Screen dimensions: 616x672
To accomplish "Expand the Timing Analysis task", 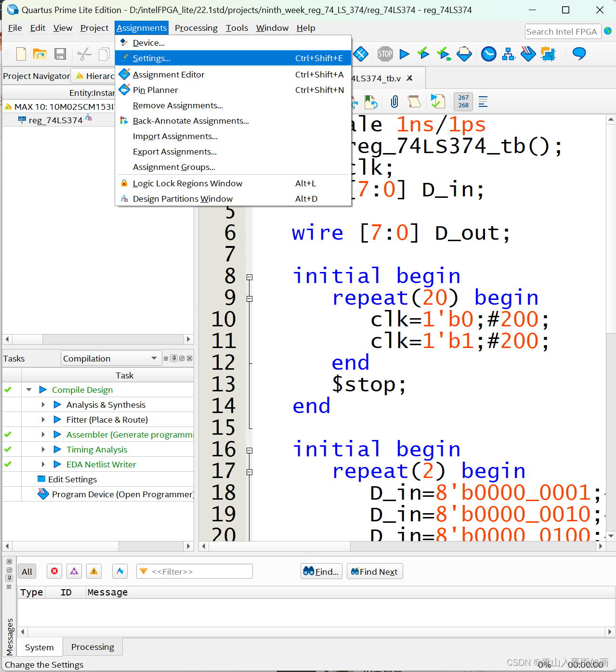I will [43, 449].
